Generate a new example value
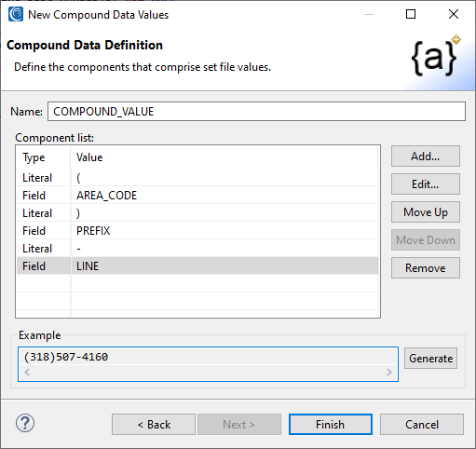This screenshot has height=449, width=476. tap(430, 359)
